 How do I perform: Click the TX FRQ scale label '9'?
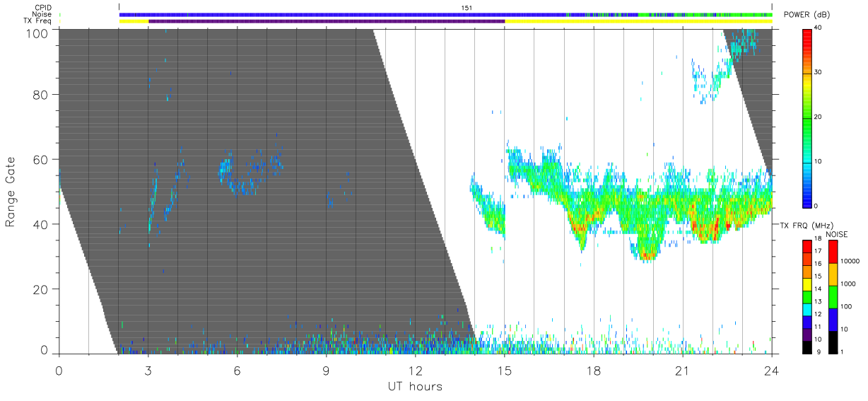click(x=818, y=351)
